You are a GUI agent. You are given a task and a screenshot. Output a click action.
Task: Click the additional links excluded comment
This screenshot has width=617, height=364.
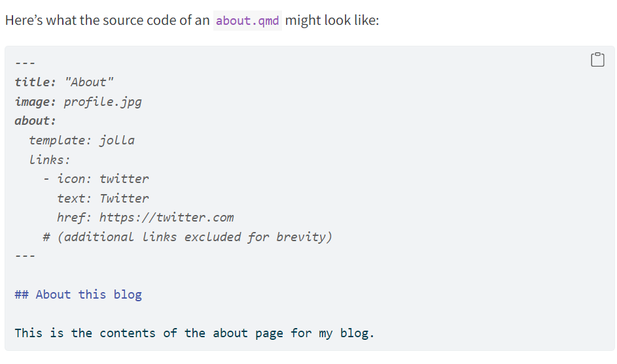pyautogui.click(x=187, y=237)
